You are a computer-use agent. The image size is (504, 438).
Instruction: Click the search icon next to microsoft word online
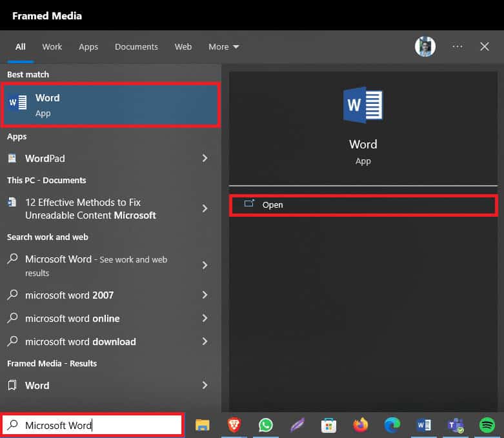click(12, 318)
